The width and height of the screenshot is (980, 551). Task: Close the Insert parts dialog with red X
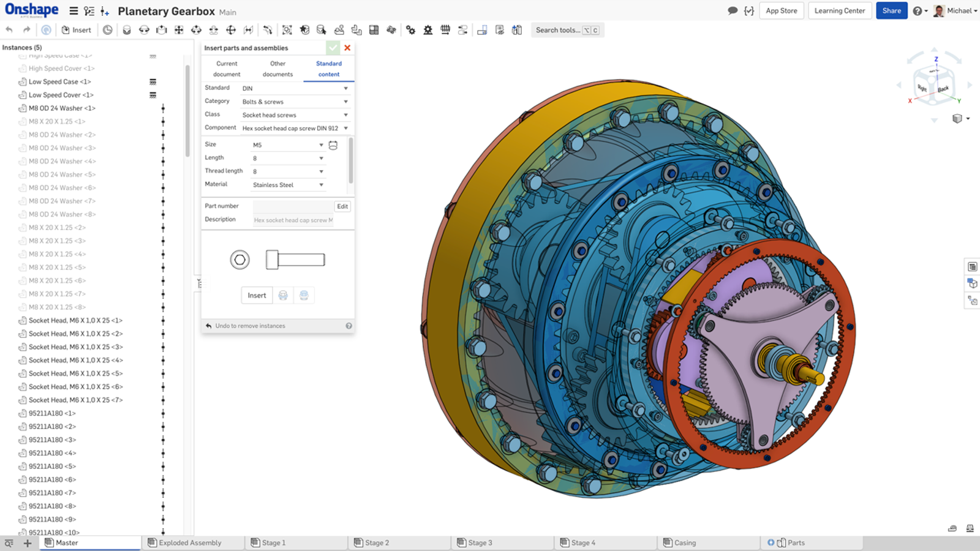347,48
